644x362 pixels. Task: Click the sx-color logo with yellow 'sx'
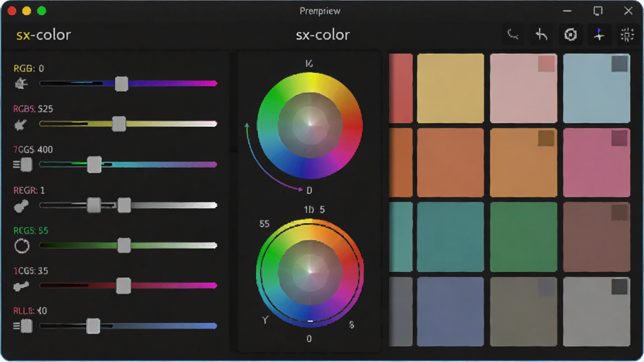pyautogui.click(x=43, y=35)
